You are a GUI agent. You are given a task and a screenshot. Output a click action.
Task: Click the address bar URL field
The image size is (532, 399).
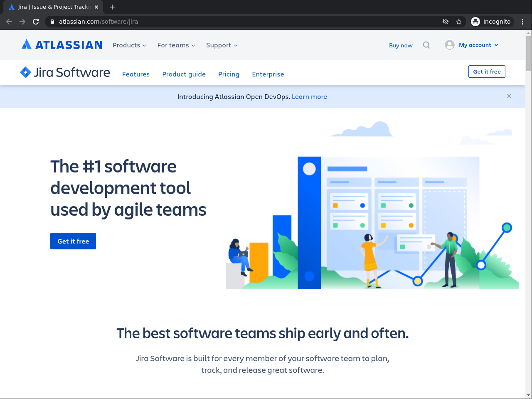[x=245, y=22]
